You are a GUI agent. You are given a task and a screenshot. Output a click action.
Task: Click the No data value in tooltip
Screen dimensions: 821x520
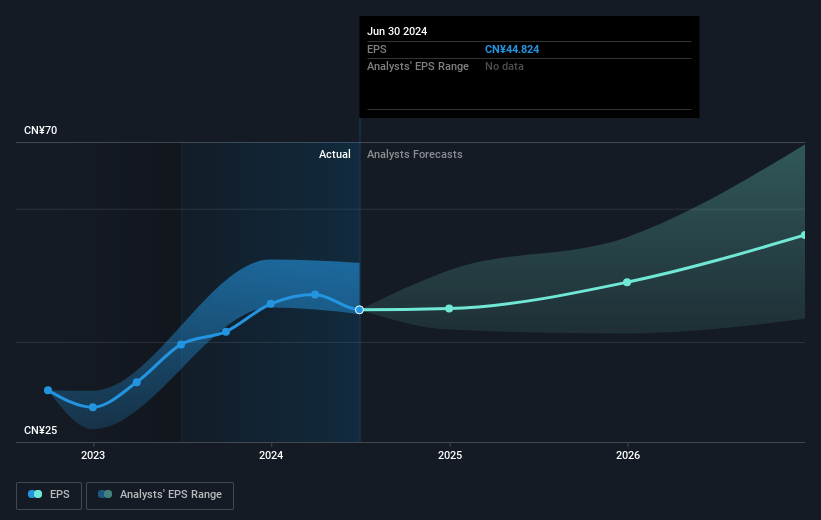click(x=504, y=66)
